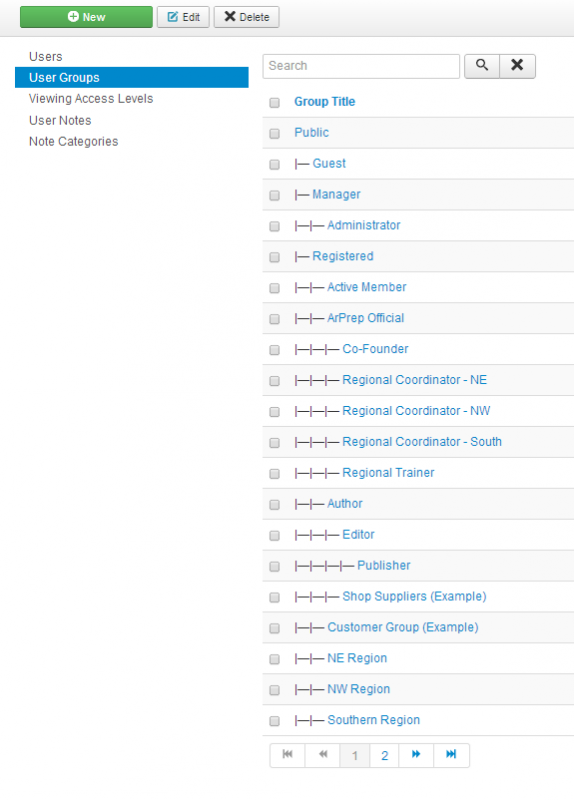Jump to the last page icon

tap(451, 755)
